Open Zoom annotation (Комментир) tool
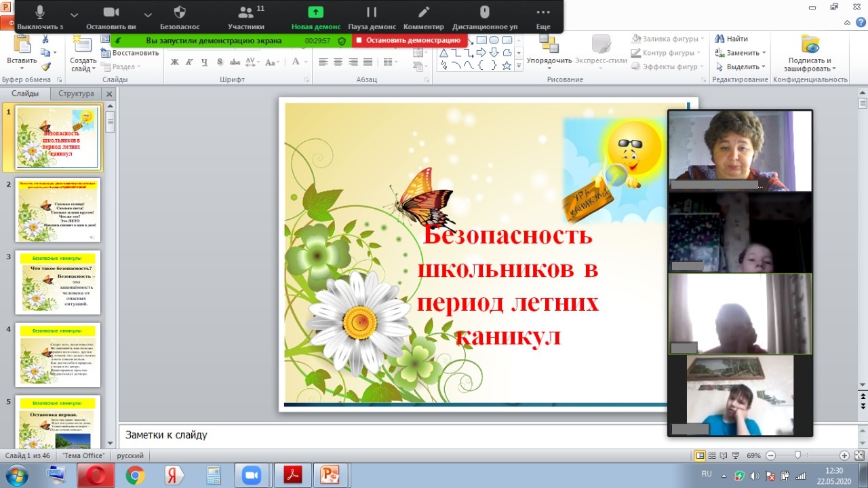The width and height of the screenshot is (868, 488). coord(423,16)
